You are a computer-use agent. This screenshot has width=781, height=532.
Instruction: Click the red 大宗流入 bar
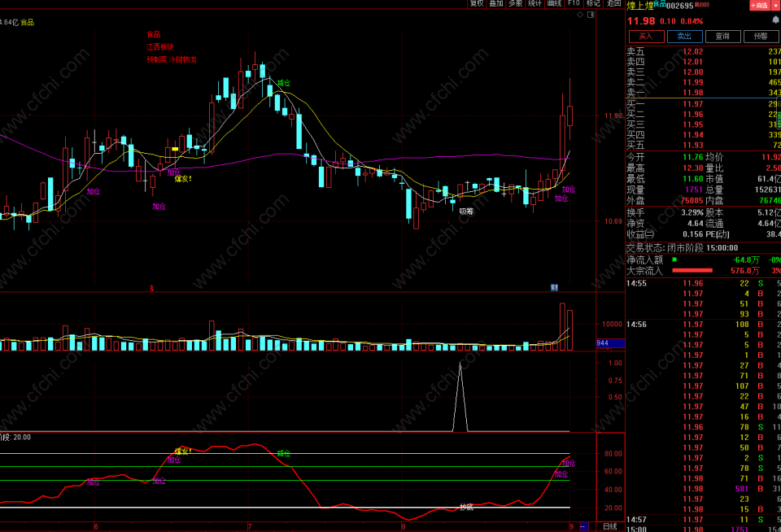pyautogui.click(x=692, y=271)
